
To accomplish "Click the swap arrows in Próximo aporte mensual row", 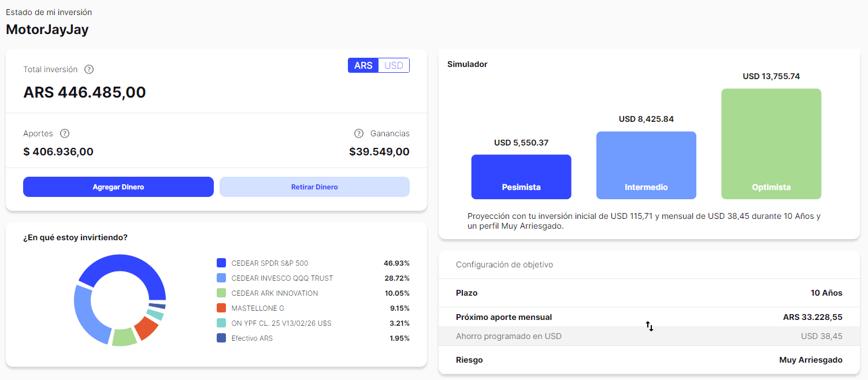I will [x=649, y=326].
